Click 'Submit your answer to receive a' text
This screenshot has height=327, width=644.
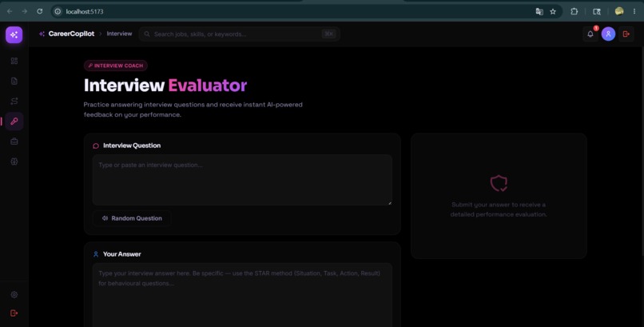coord(499,205)
